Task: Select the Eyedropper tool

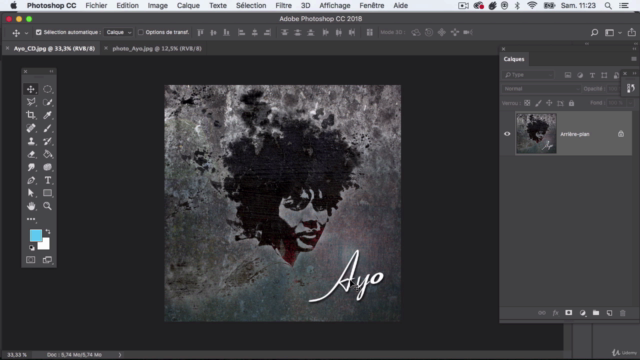Action: click(x=47, y=115)
